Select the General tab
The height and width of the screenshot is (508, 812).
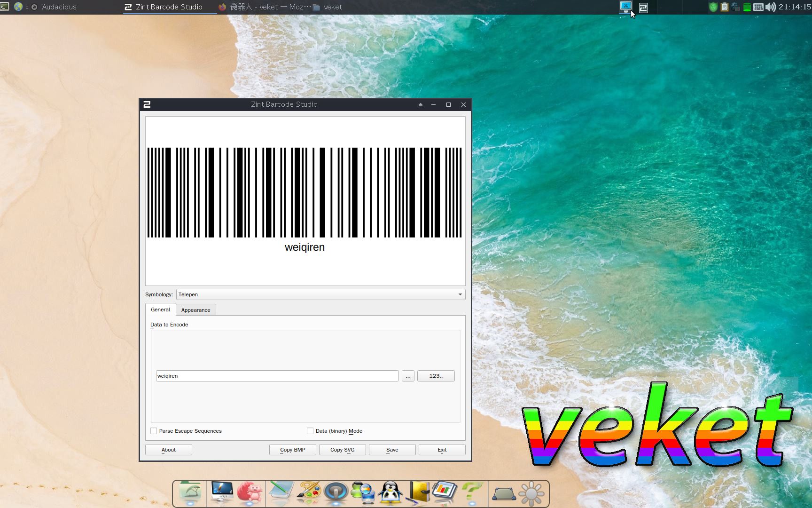(x=160, y=310)
